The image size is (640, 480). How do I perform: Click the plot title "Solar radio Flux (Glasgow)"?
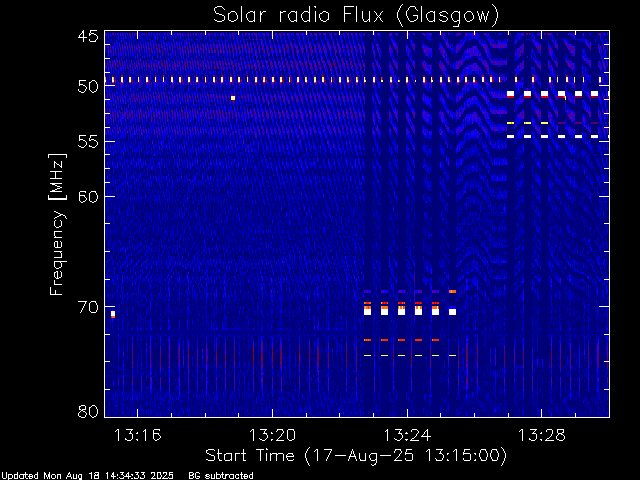[356, 15]
